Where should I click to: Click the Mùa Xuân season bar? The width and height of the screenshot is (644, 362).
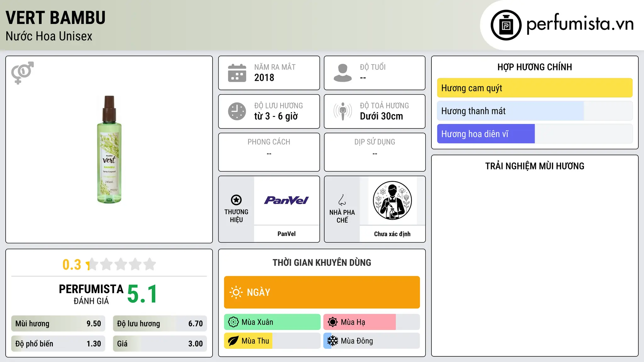(272, 322)
